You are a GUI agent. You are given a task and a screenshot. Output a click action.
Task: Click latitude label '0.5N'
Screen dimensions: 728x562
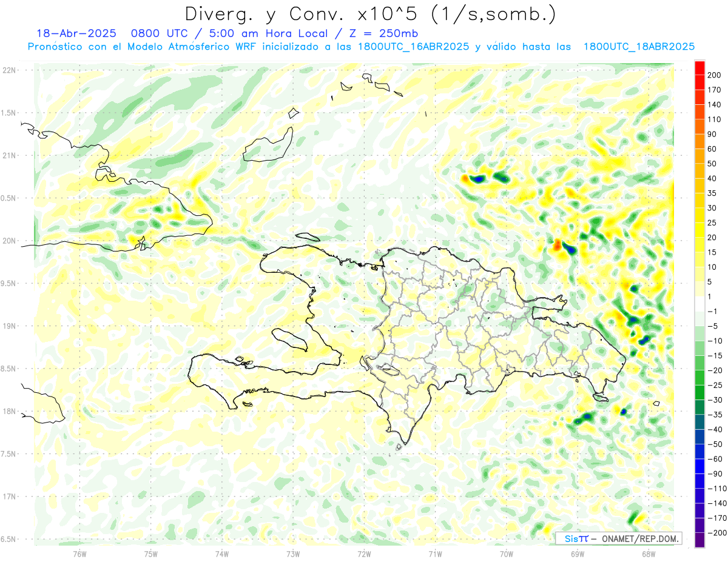(x=8, y=198)
